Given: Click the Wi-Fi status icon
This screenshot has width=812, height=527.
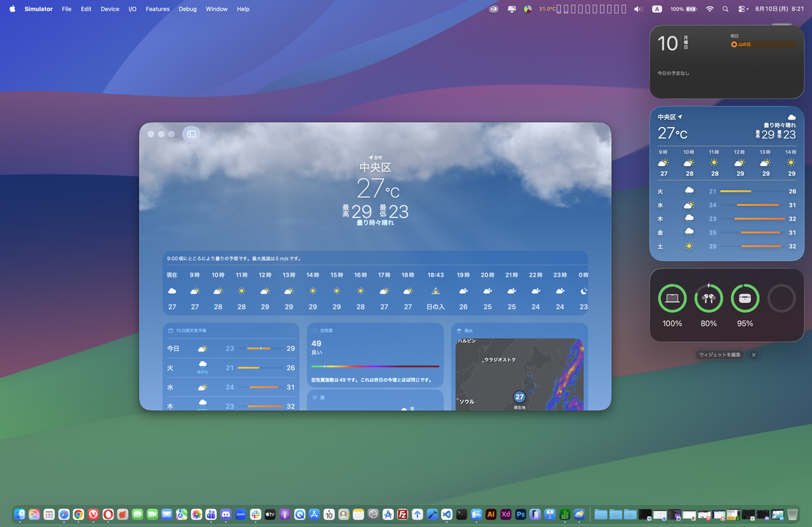Looking at the screenshot, I should coord(710,9).
